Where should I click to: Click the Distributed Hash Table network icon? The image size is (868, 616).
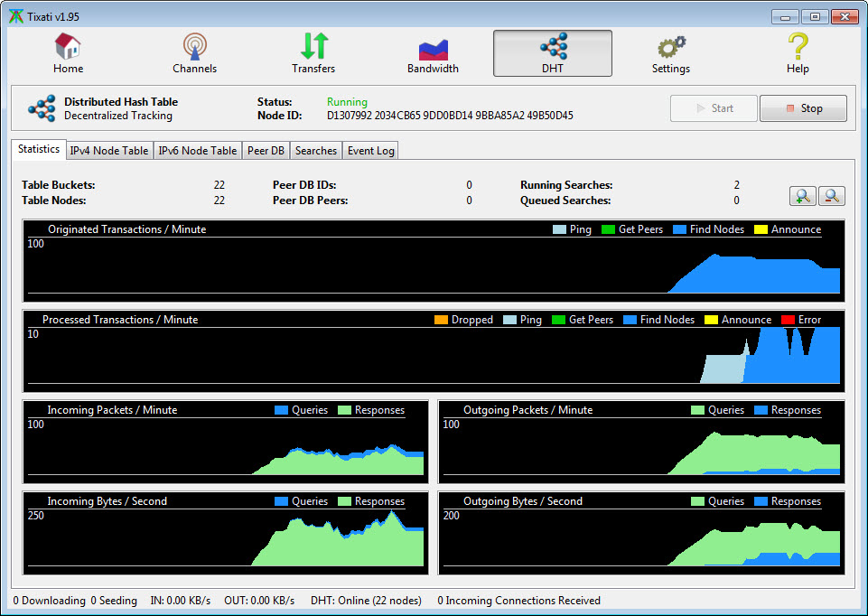42,107
